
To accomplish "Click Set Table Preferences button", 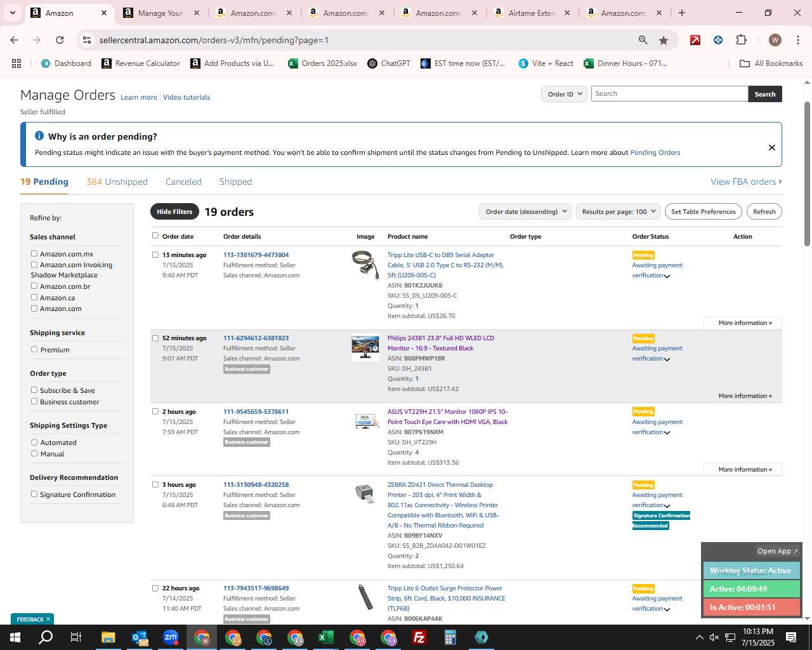I will pos(704,212).
